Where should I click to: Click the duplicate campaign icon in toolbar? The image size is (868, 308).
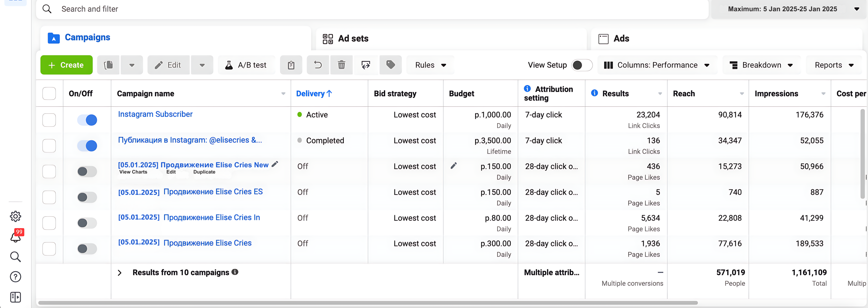(x=108, y=65)
